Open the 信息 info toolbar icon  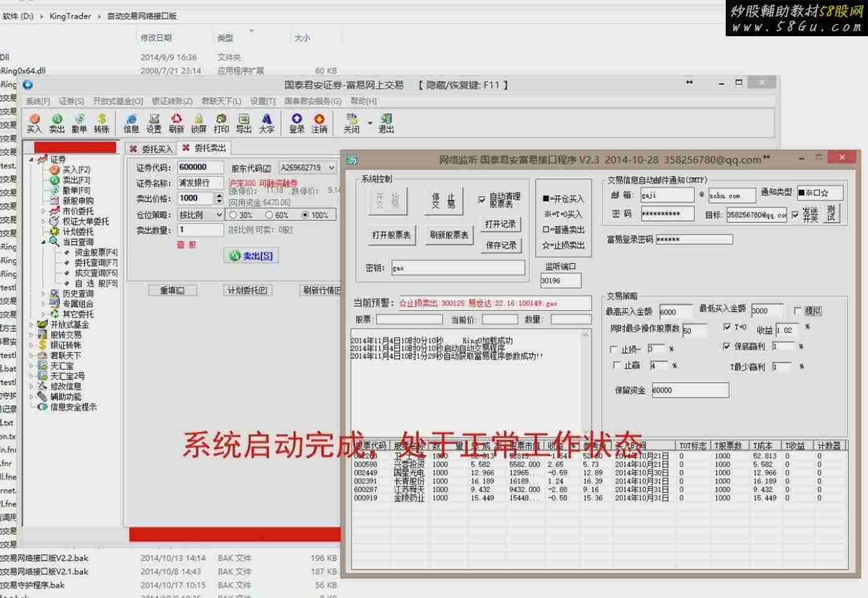pyautogui.click(x=131, y=123)
